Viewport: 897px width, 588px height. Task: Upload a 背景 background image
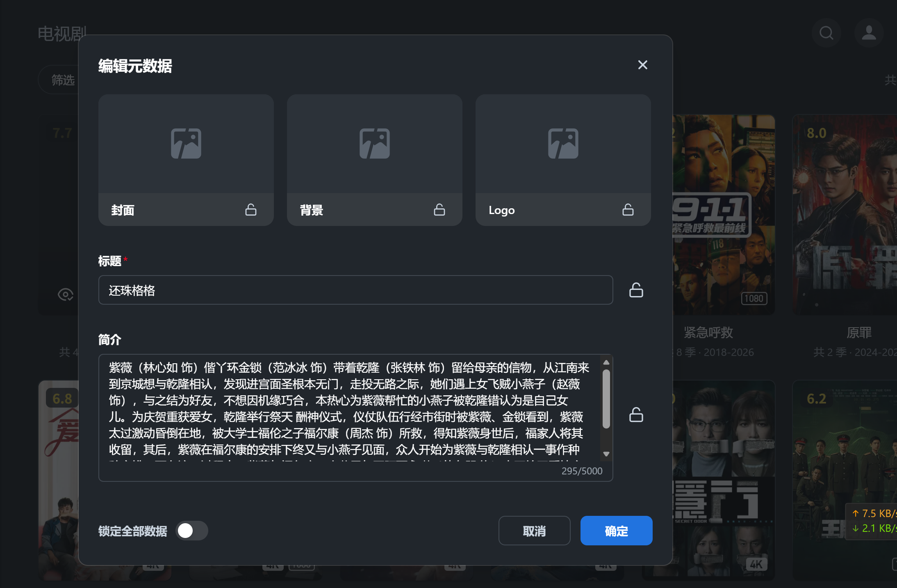[374, 144]
